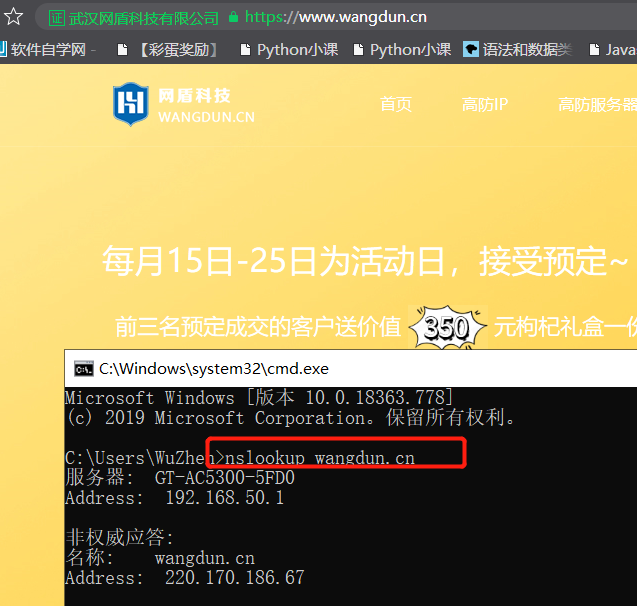This screenshot has width=637, height=606.
Task: Click the 网盾科技 WANGDUN.CN brand text
Action: pyautogui.click(x=206, y=106)
